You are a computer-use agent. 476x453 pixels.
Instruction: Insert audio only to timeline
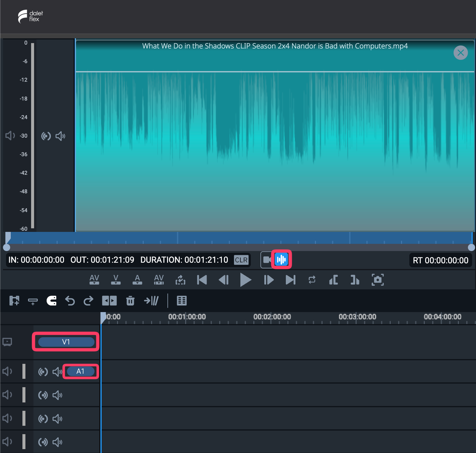(x=137, y=280)
